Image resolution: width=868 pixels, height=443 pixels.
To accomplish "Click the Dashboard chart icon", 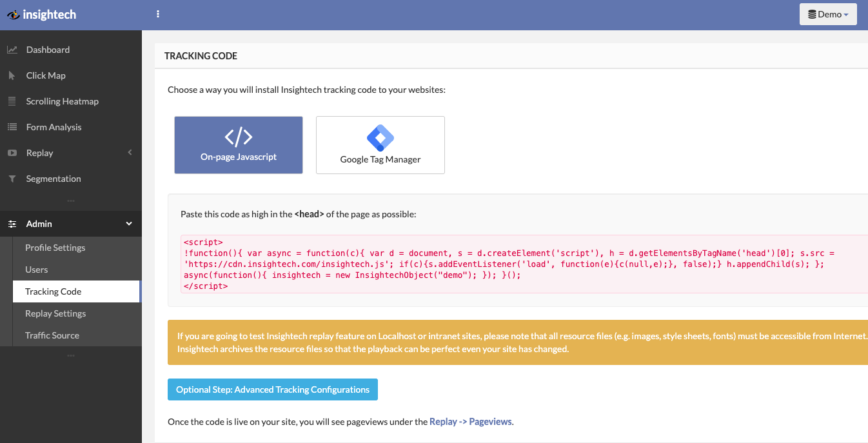I will (x=12, y=50).
